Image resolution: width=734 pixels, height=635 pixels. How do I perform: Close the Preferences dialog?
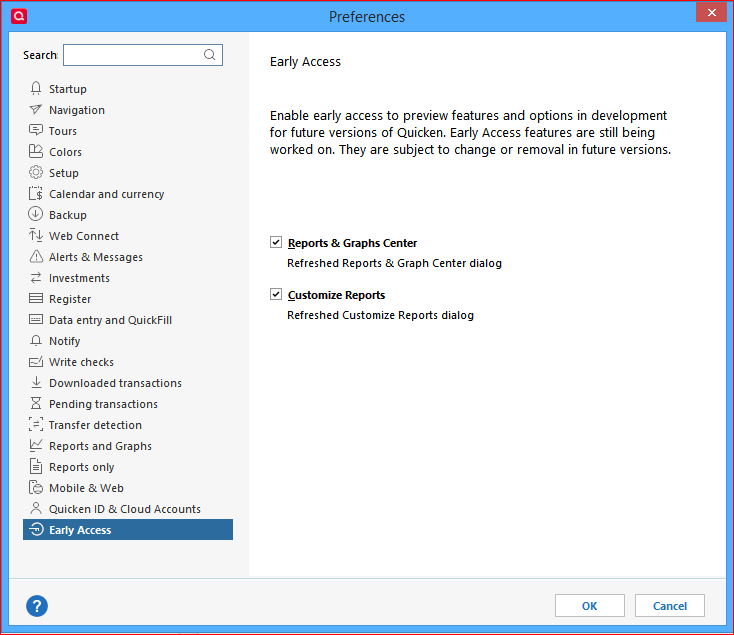click(711, 13)
